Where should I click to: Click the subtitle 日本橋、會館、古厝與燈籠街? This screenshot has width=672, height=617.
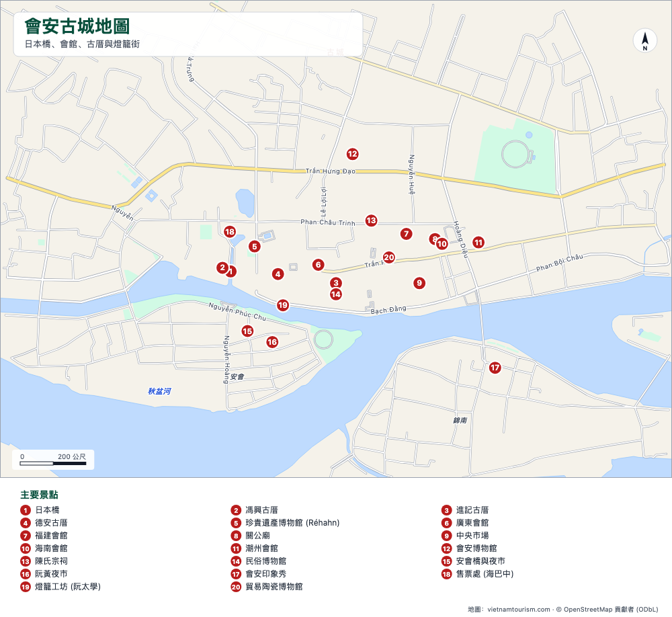coord(82,44)
